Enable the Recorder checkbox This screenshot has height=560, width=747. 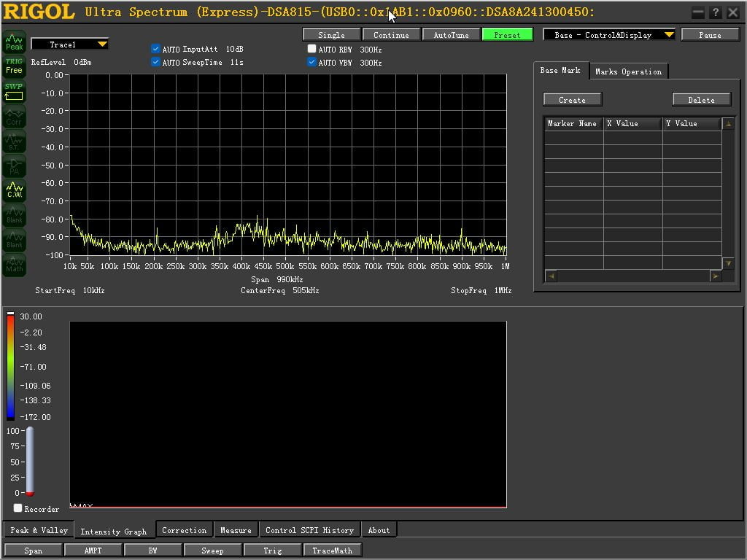coord(18,508)
